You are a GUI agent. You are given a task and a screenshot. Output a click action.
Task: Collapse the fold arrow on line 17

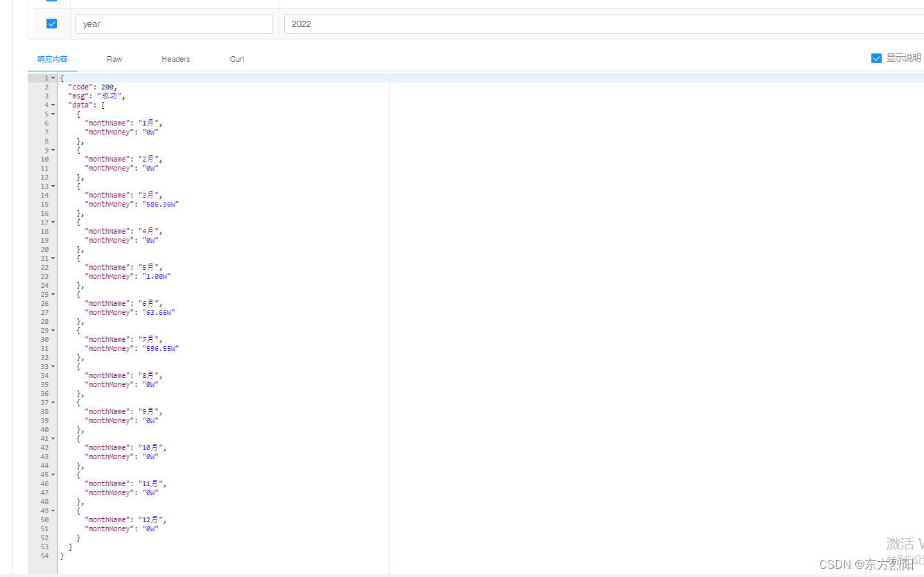point(53,222)
